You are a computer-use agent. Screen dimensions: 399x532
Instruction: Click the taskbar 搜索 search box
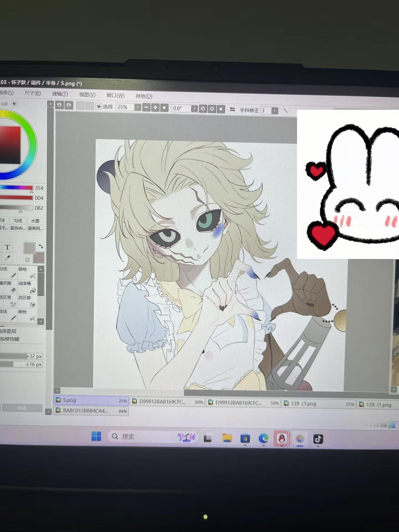pyautogui.click(x=153, y=437)
